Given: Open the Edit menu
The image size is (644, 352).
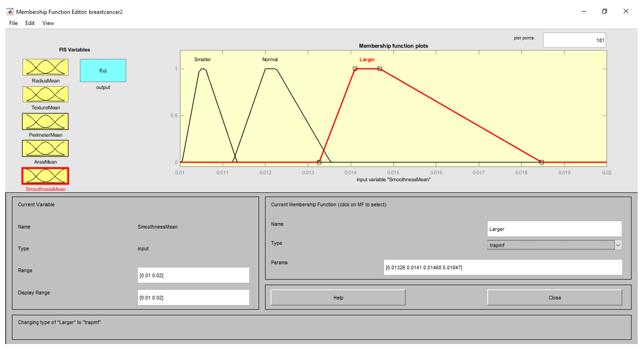Looking at the screenshot, I should click(x=30, y=23).
